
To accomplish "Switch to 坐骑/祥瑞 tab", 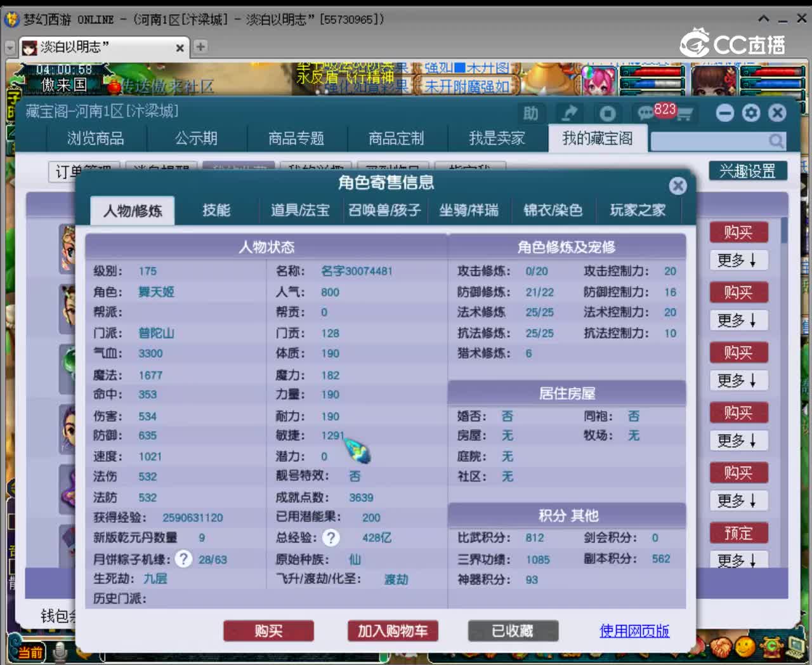I will (x=469, y=211).
